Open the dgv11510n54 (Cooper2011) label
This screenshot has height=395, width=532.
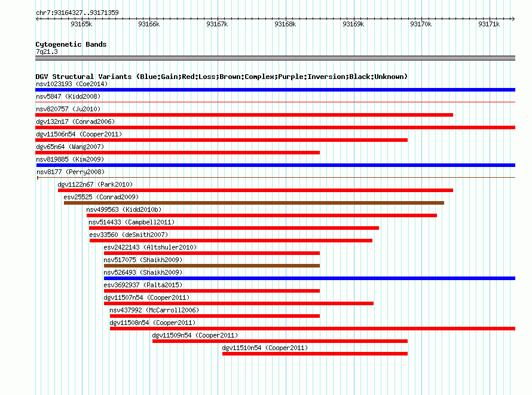pyautogui.click(x=265, y=348)
